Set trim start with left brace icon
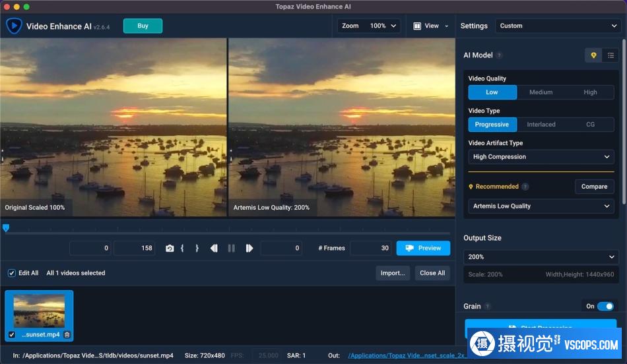Image resolution: width=627 pixels, height=364 pixels. [x=182, y=249]
